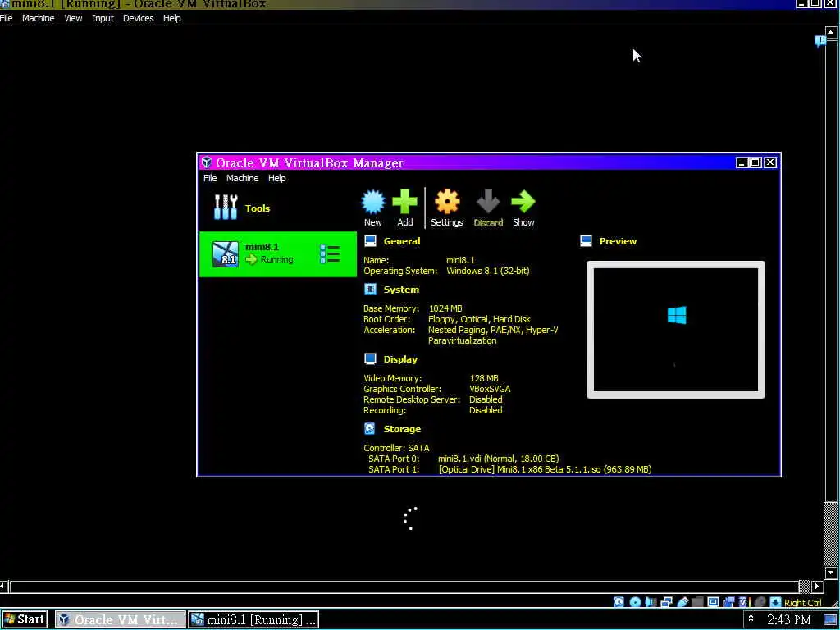The width and height of the screenshot is (840, 630).
Task: Click the Boot Order Floppy, Optical, Hard Disk value
Action: [x=479, y=319]
